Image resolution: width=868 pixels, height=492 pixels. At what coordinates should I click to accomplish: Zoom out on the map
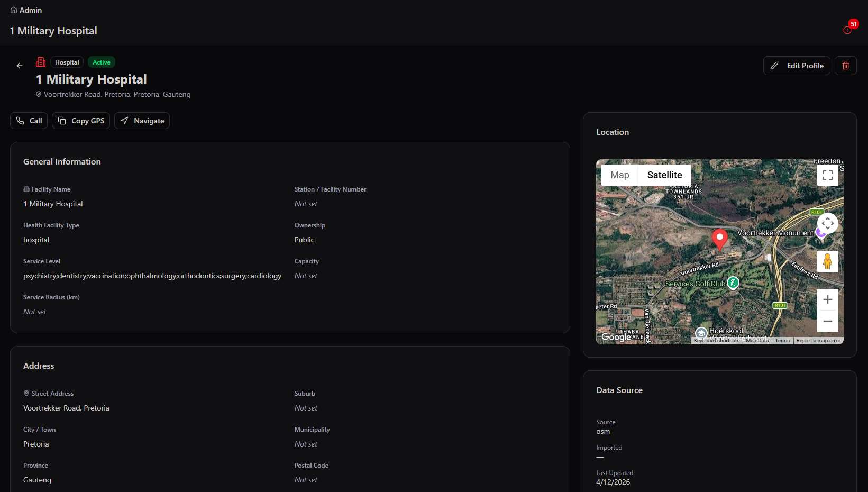pyautogui.click(x=828, y=321)
